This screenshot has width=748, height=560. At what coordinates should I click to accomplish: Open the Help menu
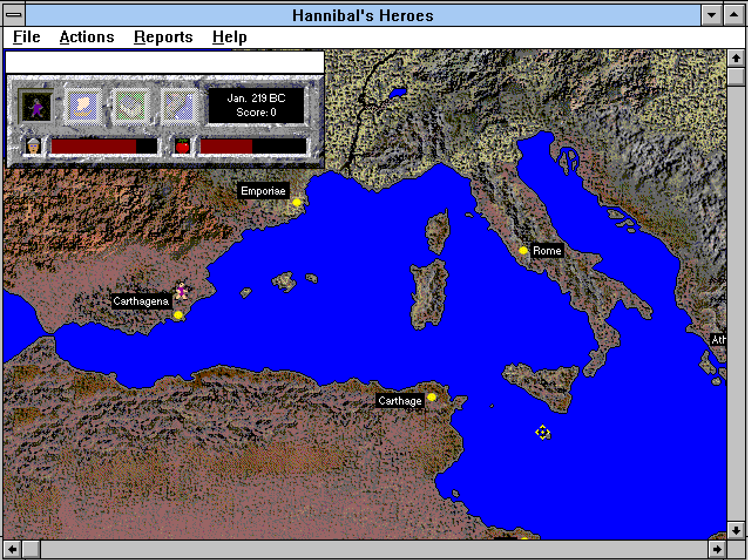(229, 37)
